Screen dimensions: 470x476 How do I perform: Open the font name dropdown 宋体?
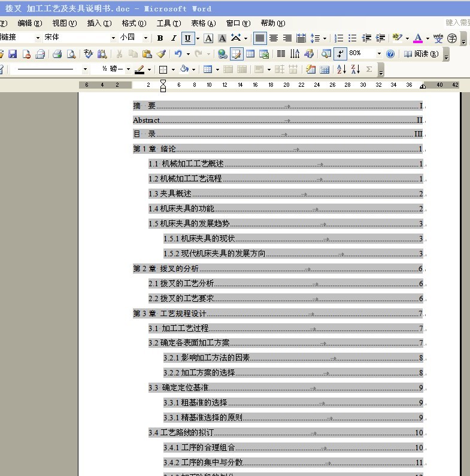(x=113, y=38)
